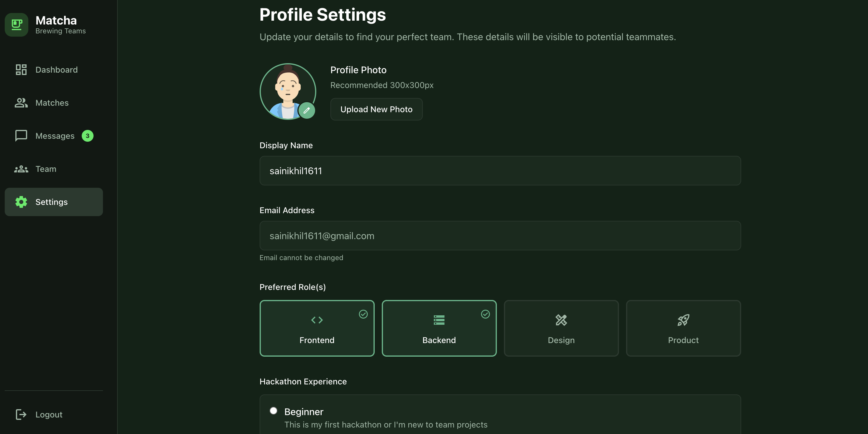Open the Matches menu item
The image size is (868, 434).
pos(52,103)
